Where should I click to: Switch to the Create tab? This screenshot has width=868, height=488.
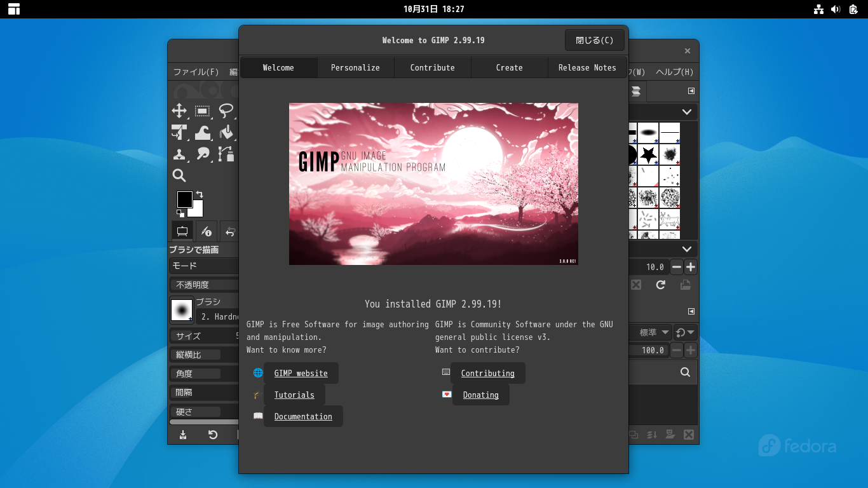point(510,67)
